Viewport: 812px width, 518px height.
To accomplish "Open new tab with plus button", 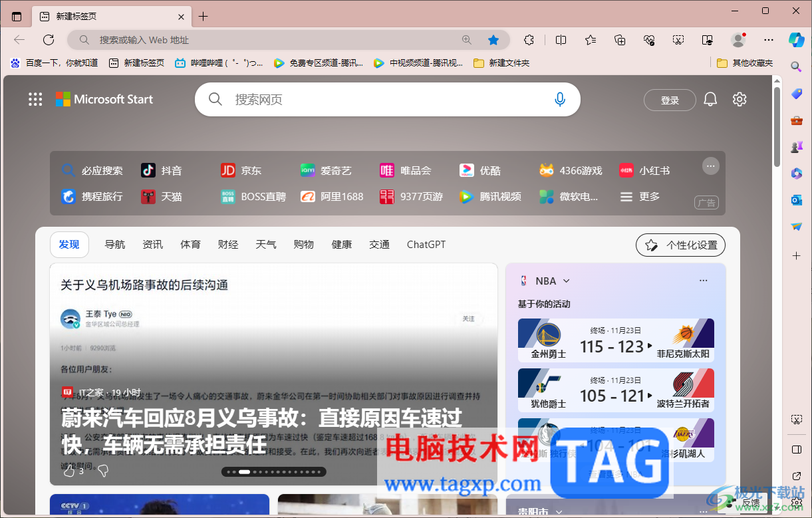I will (203, 17).
